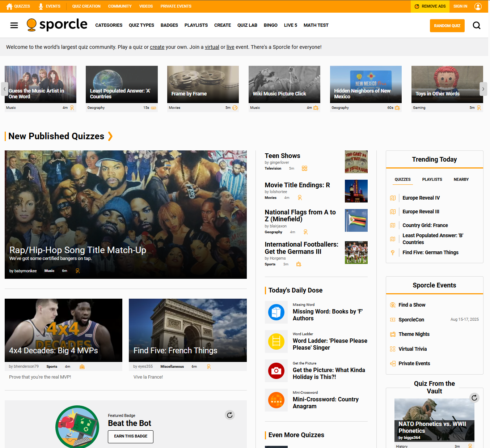Viewport: 490px width, 448px height.
Task: Open Community in top bar
Action: pos(120,6)
